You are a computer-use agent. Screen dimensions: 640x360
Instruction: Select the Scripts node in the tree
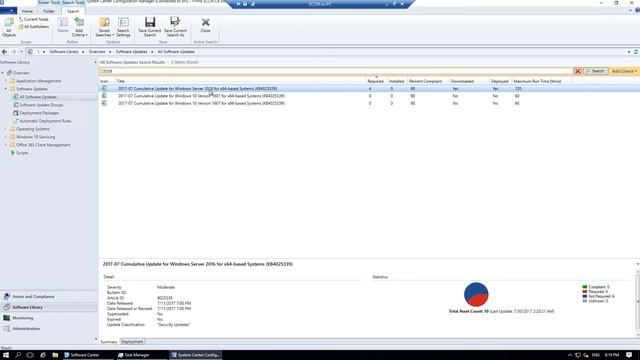[x=22, y=153]
